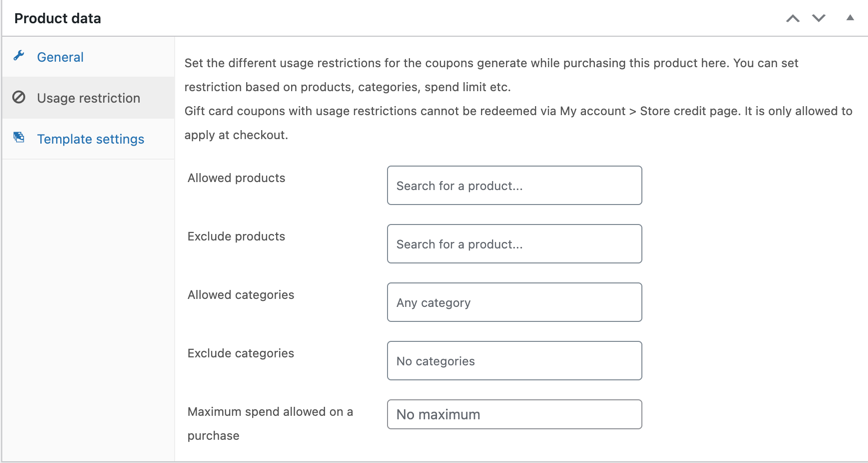Select the Usage restriction tab
This screenshot has height=463, width=868.
[88, 97]
